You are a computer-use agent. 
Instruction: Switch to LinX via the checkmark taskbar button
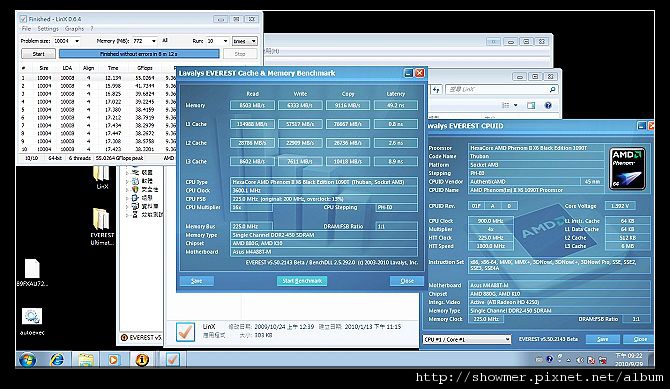coord(172,360)
